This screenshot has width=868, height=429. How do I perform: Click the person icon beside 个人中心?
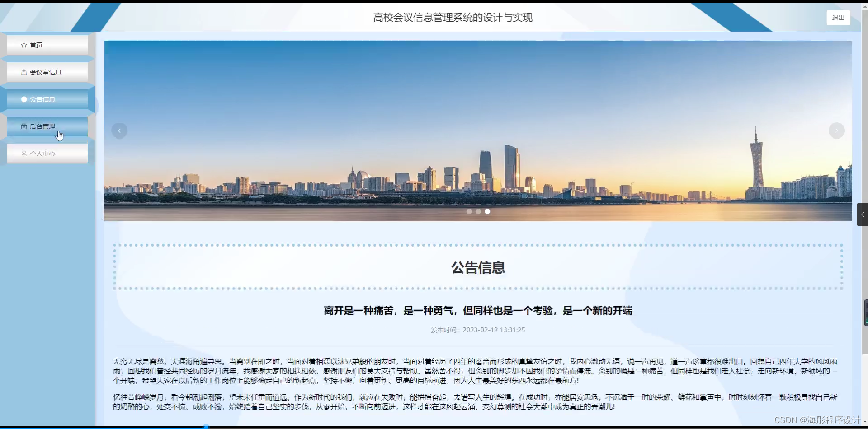click(24, 153)
